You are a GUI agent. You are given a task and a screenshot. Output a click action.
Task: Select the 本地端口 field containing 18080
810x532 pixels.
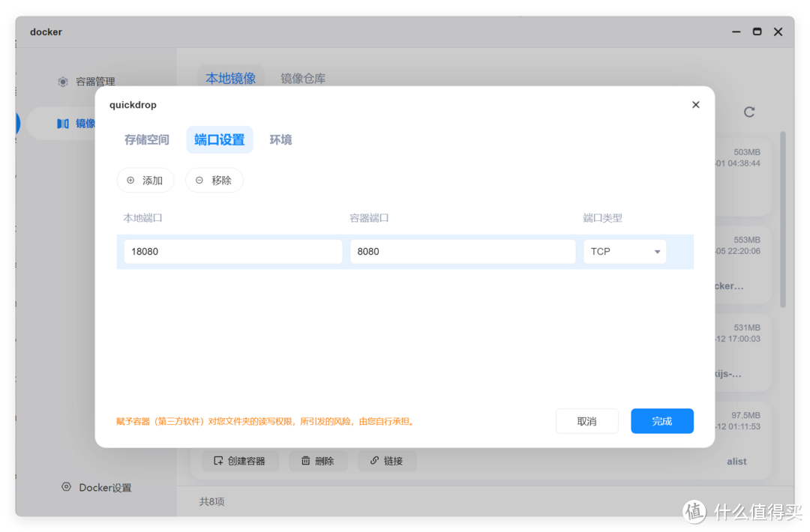point(232,251)
